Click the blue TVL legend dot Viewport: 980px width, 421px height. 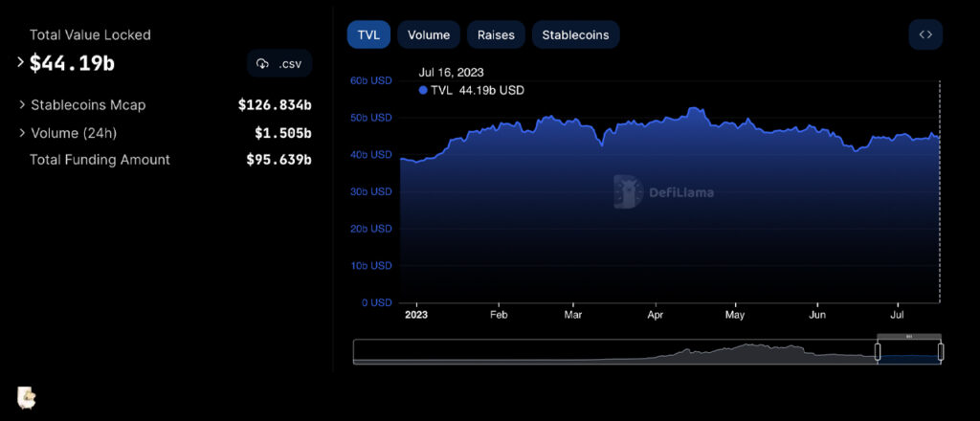(424, 90)
